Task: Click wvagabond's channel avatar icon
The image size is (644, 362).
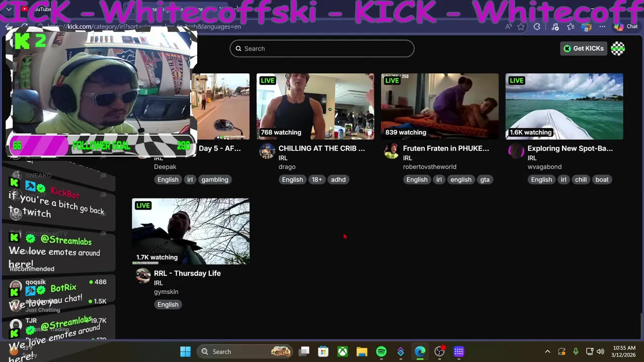Action: click(x=516, y=151)
